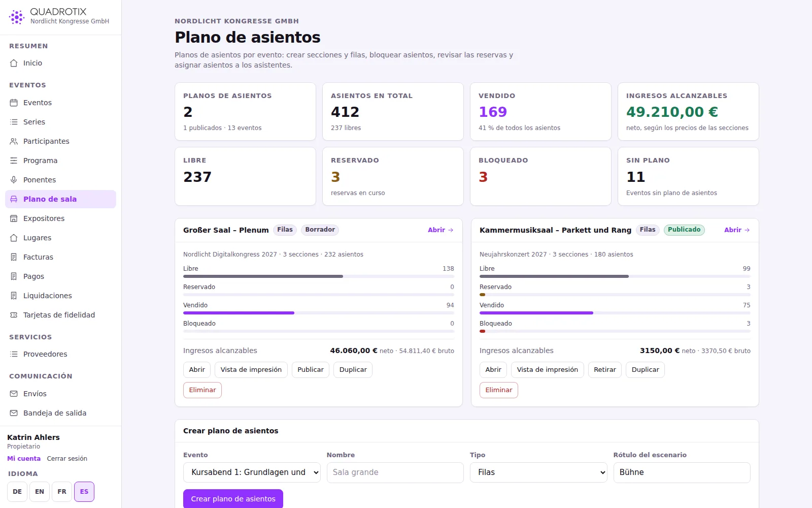Viewport: 812px width, 508px height.
Task: Click Retirar on Kammermusiksaal plan
Action: point(605,370)
